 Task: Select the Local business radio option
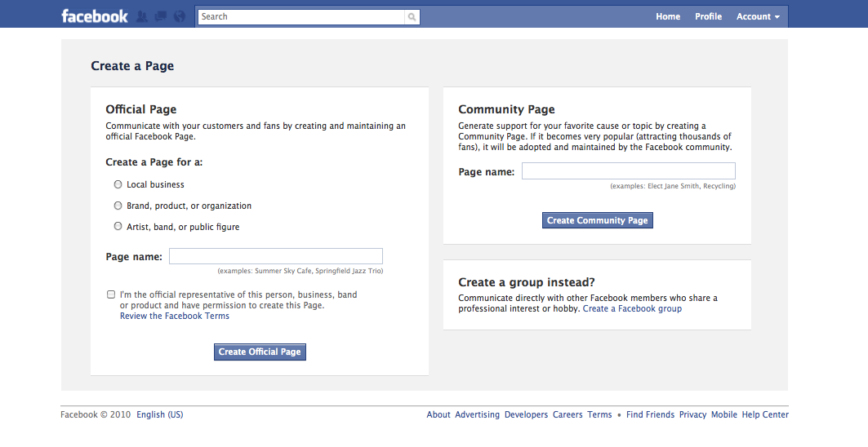pyautogui.click(x=118, y=184)
